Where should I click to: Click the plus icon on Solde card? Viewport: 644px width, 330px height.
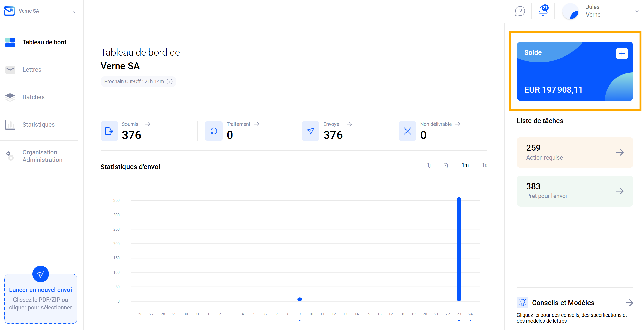[x=622, y=53]
